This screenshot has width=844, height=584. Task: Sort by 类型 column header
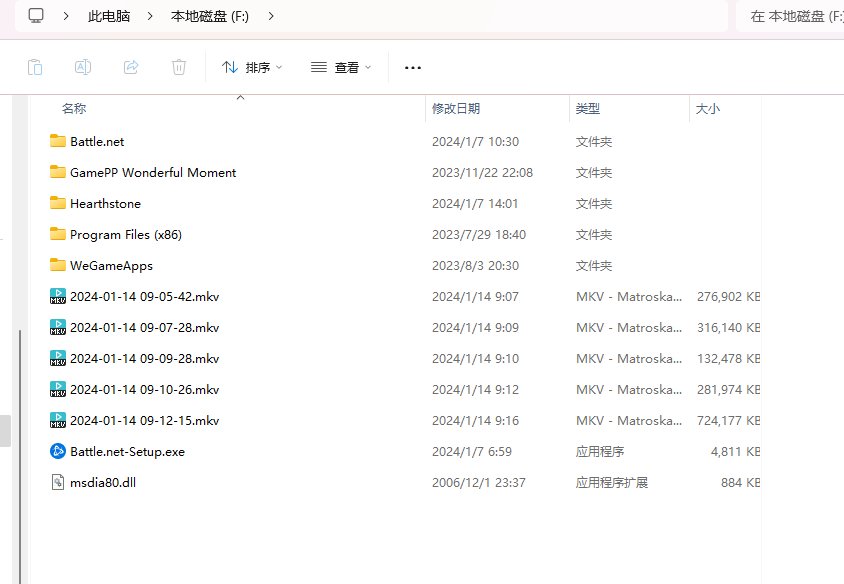[x=588, y=109]
